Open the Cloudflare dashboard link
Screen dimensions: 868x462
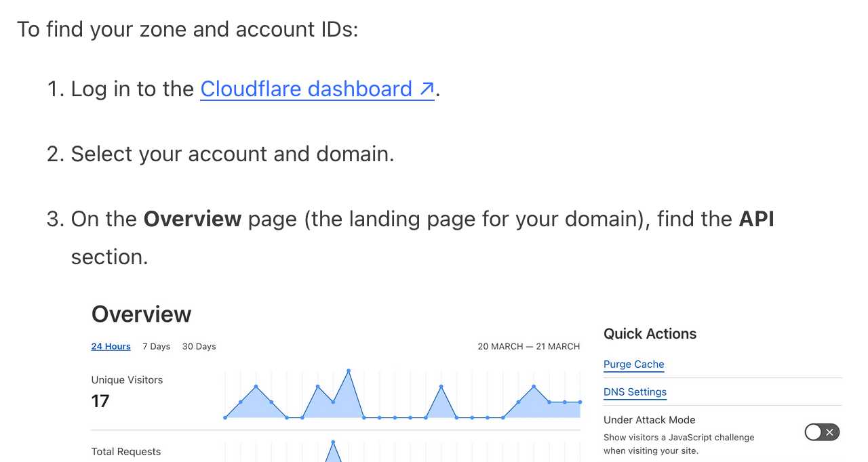[x=317, y=89]
